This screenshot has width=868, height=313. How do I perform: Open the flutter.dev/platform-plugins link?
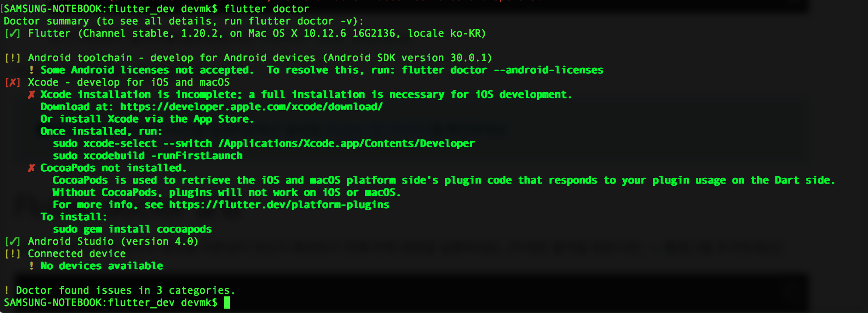[x=279, y=205]
